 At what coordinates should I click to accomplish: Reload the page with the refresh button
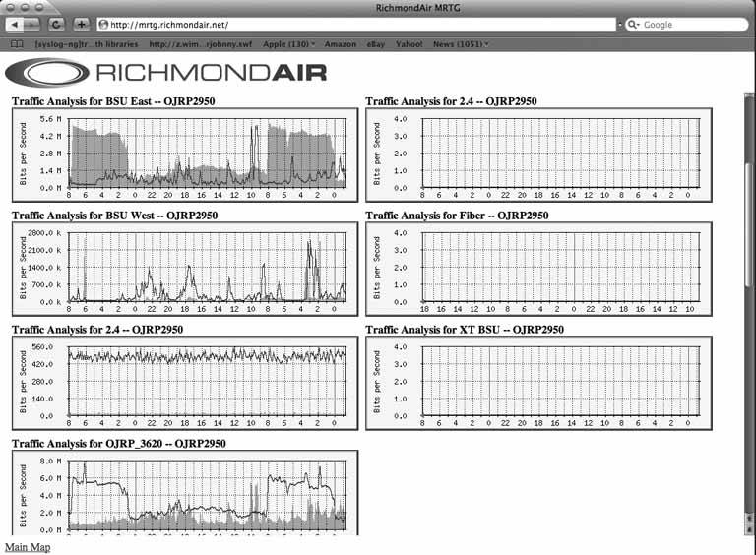click(x=57, y=24)
